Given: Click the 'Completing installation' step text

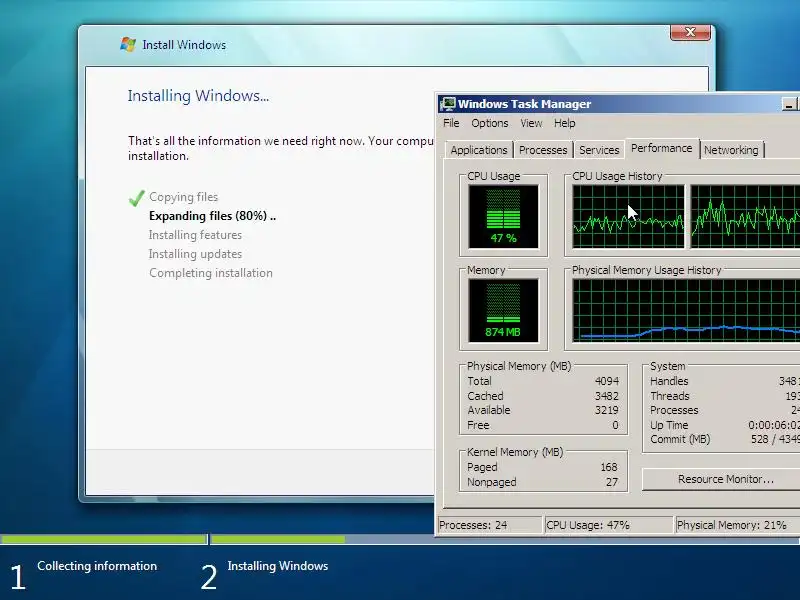Looking at the screenshot, I should point(211,273).
